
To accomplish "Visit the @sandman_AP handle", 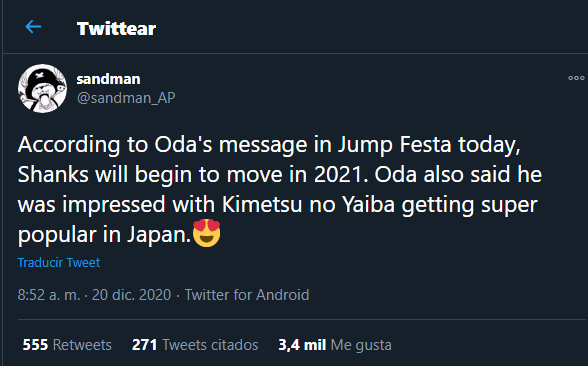I will 126,98.
